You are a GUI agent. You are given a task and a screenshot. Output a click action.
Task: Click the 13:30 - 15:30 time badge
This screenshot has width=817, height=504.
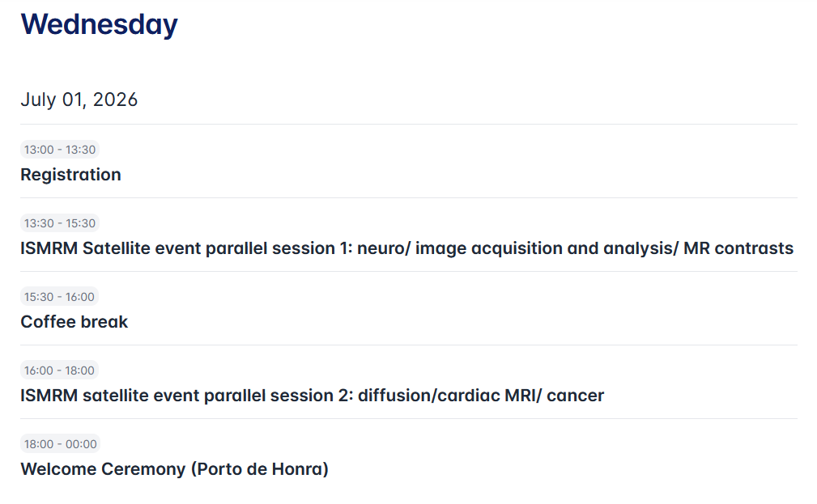coord(60,223)
